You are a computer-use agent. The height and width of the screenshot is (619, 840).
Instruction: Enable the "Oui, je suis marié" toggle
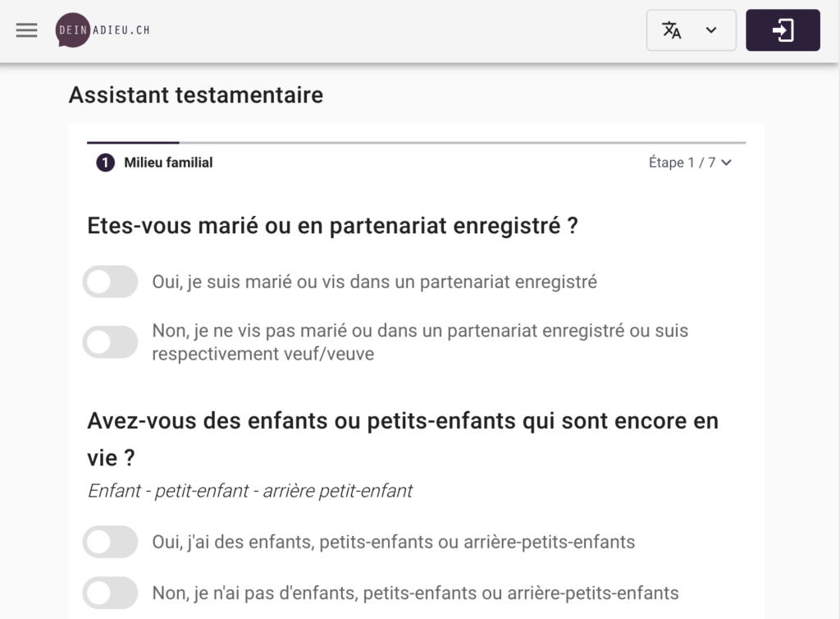110,282
